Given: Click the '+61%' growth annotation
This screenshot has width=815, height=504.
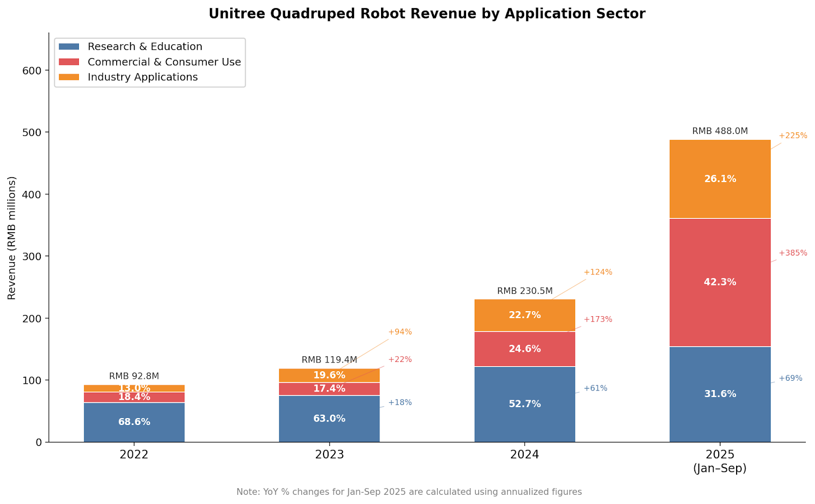Looking at the screenshot, I should point(595,388).
